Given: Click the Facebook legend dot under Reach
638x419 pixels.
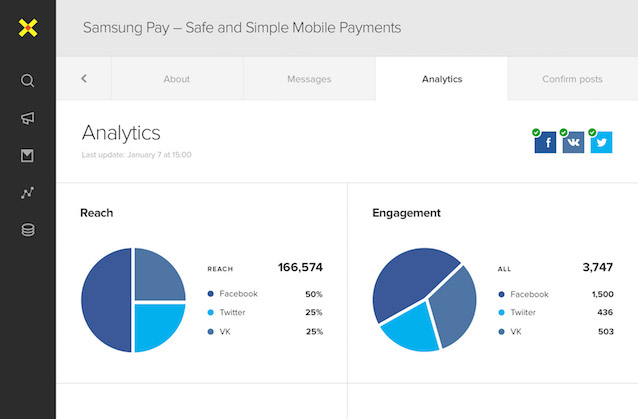Looking at the screenshot, I should pyautogui.click(x=210, y=294).
